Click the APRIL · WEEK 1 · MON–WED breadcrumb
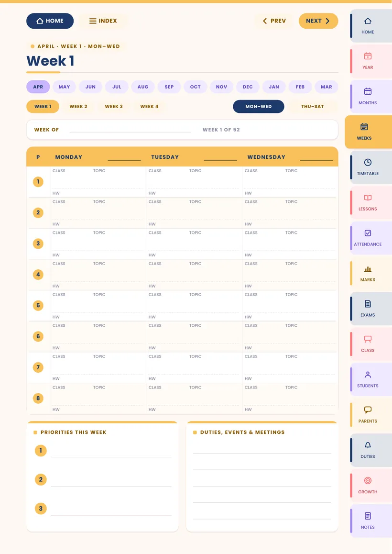The height and width of the screenshot is (554, 392). pos(78,46)
